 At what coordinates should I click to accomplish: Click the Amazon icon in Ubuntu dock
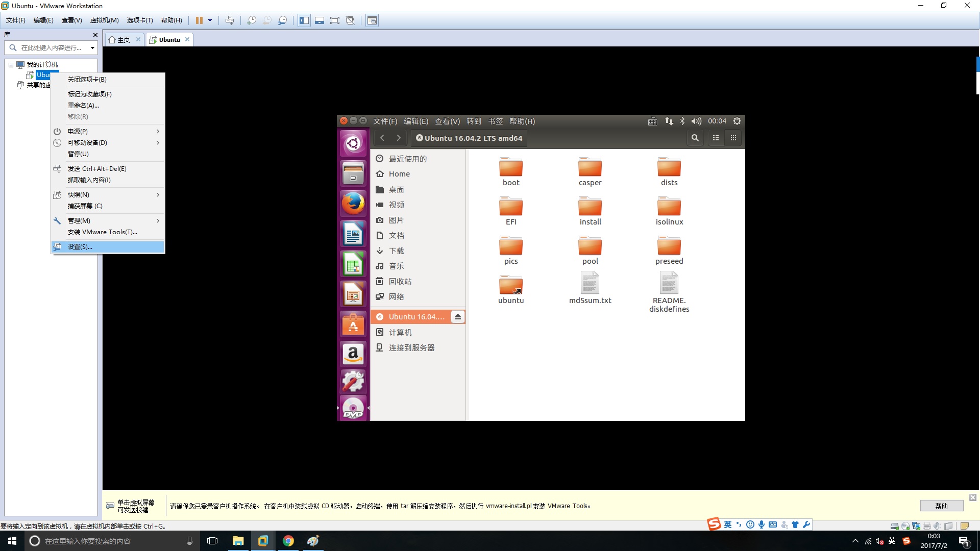pos(353,353)
